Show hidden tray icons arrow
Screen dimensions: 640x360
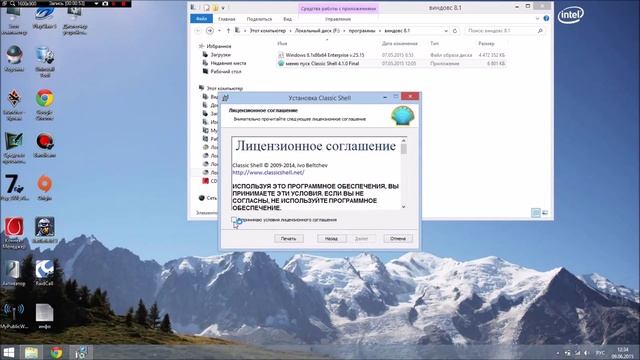pos(558,353)
